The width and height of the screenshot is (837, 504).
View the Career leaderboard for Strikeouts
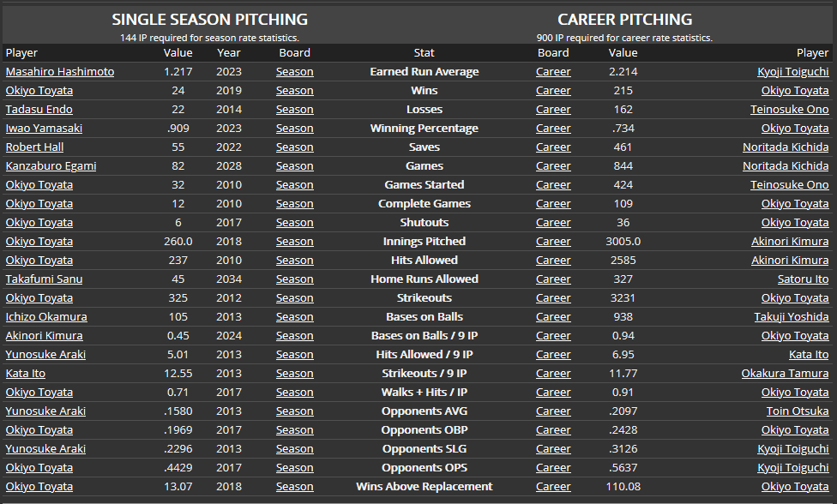[553, 298]
